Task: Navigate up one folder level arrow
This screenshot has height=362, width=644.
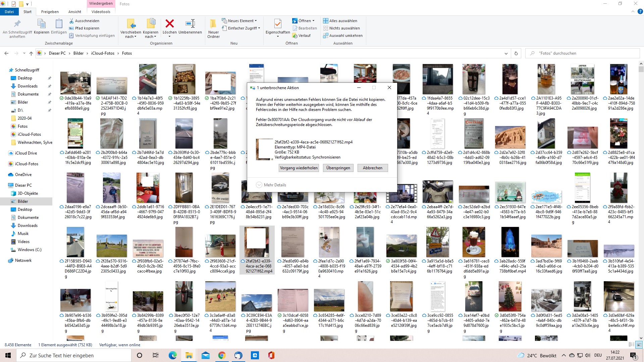Action: (x=31, y=53)
